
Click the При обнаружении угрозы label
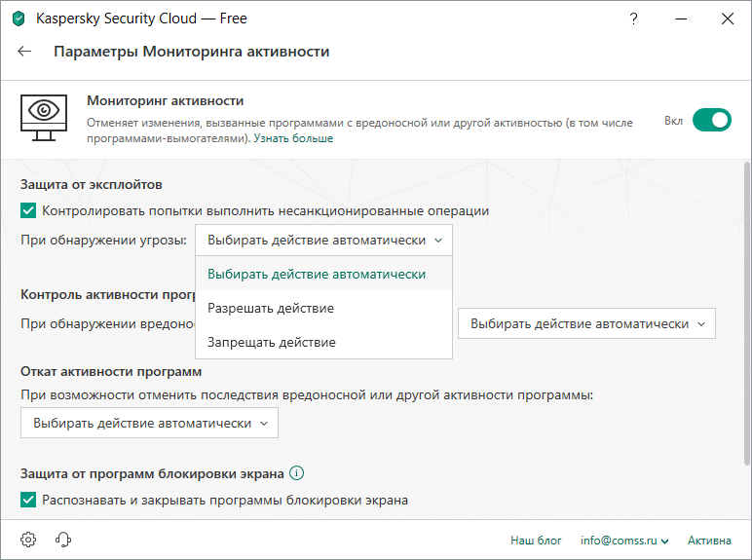tap(103, 240)
